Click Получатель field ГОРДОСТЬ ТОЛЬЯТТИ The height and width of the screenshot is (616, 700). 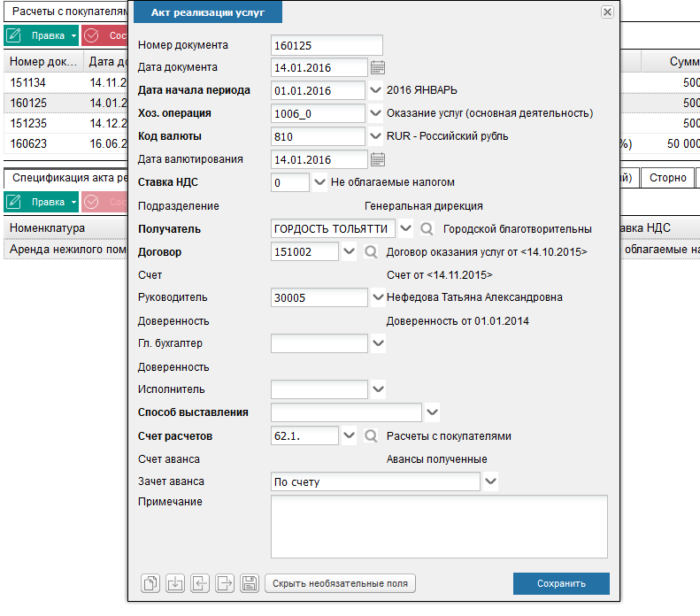[x=333, y=228]
